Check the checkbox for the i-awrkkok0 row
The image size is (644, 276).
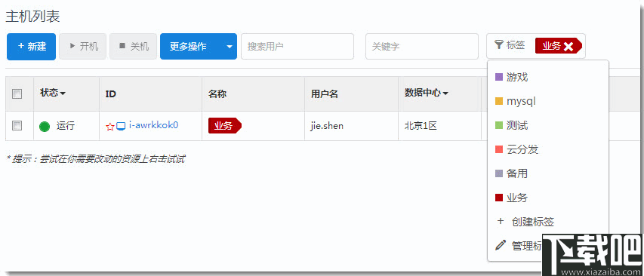click(x=17, y=126)
